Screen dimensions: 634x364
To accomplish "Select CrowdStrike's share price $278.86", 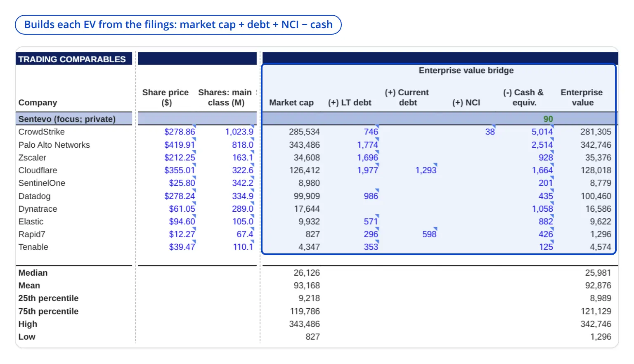I will pos(180,132).
